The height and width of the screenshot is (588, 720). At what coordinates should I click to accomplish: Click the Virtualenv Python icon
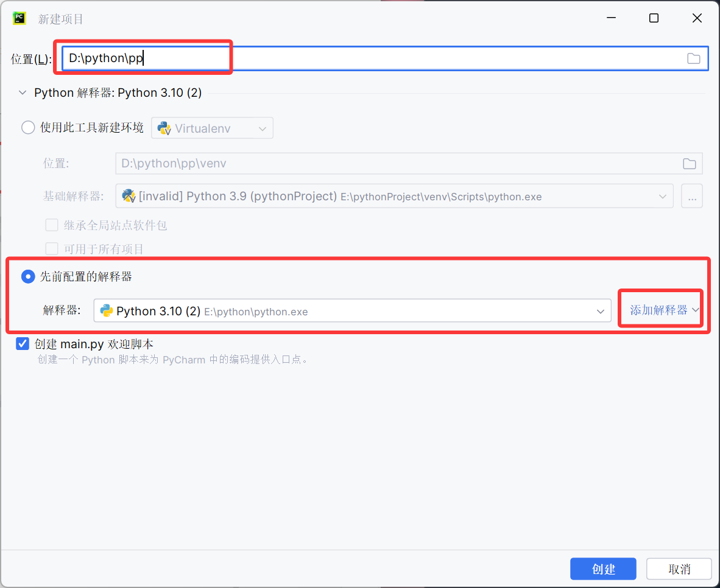click(x=164, y=128)
